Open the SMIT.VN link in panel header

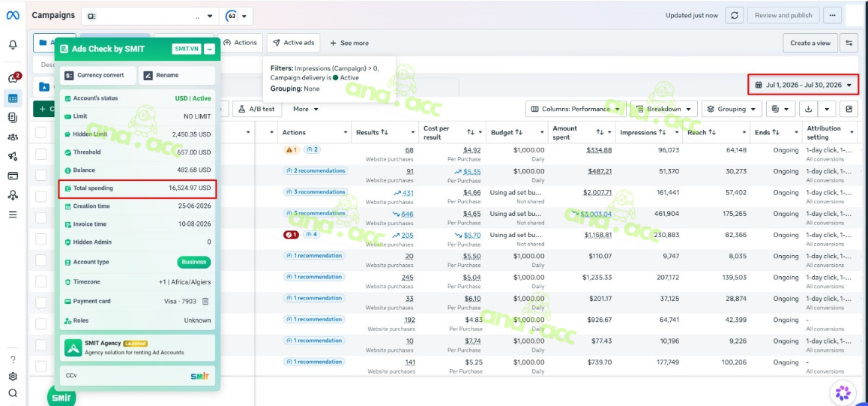pos(187,49)
